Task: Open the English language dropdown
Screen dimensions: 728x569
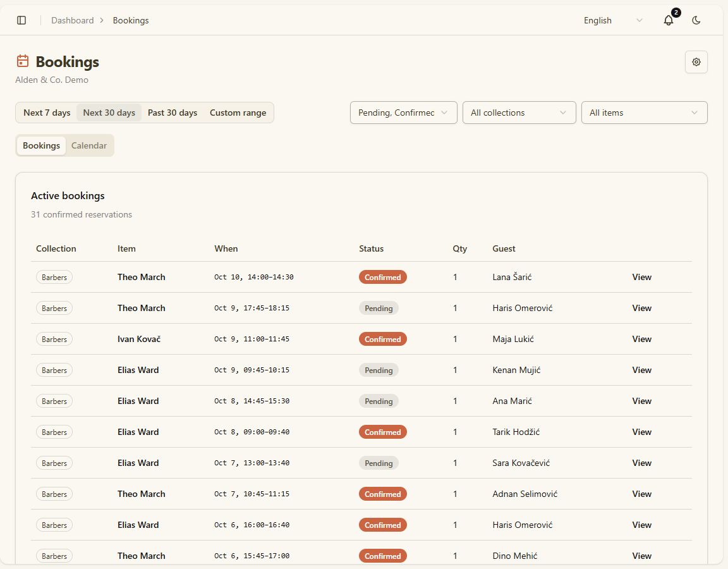Action: coord(613,20)
